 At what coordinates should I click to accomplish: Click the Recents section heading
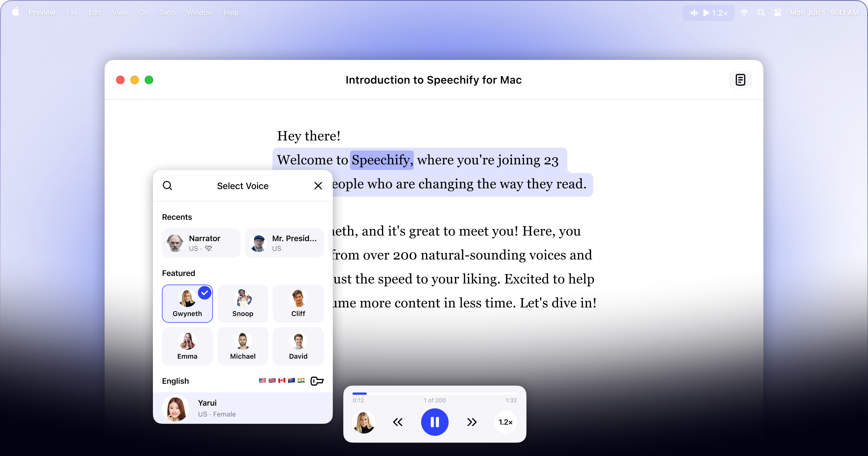pos(177,217)
